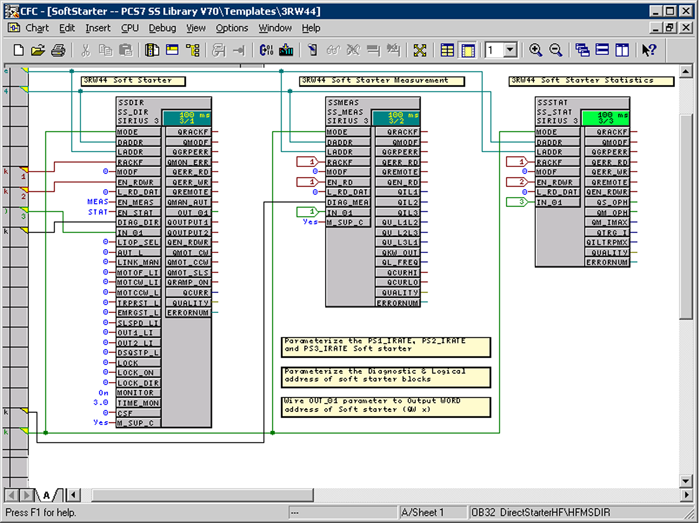Click the Zoom in magnifier icon
700x523 pixels.
(x=536, y=49)
